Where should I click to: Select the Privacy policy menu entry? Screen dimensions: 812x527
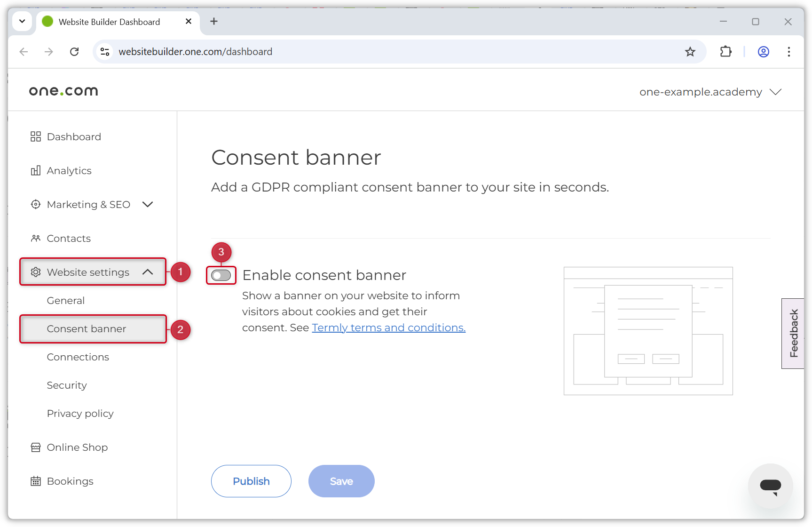tap(80, 413)
